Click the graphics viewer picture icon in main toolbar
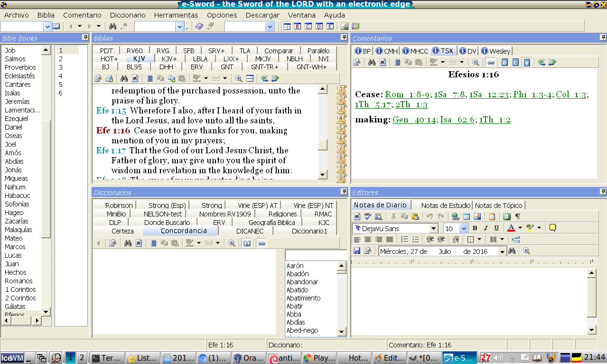This screenshot has height=364, width=607. (345, 27)
